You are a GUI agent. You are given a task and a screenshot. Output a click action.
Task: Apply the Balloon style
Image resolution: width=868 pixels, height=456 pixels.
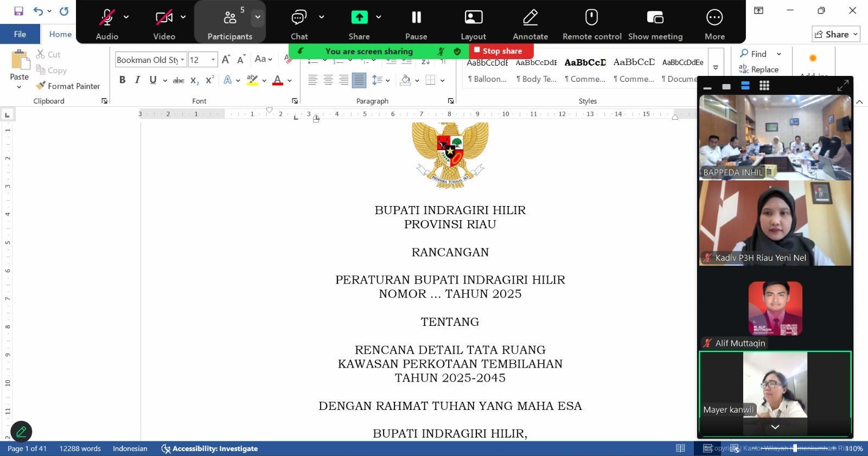[487, 70]
